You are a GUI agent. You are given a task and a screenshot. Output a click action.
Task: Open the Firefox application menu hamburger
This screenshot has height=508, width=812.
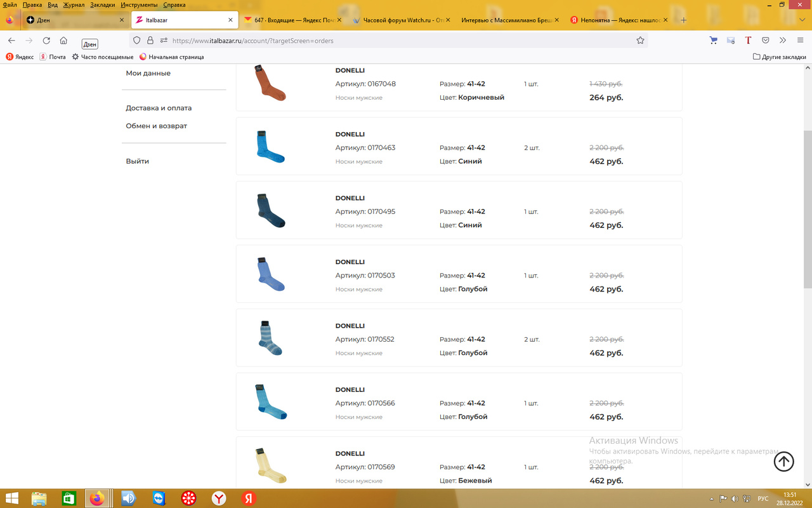(x=799, y=41)
